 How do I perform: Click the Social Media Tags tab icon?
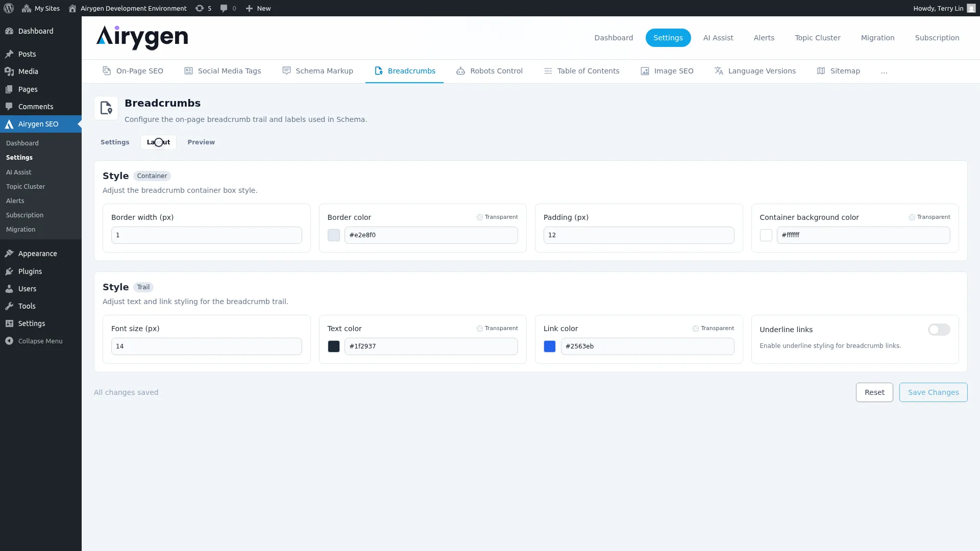click(x=188, y=71)
